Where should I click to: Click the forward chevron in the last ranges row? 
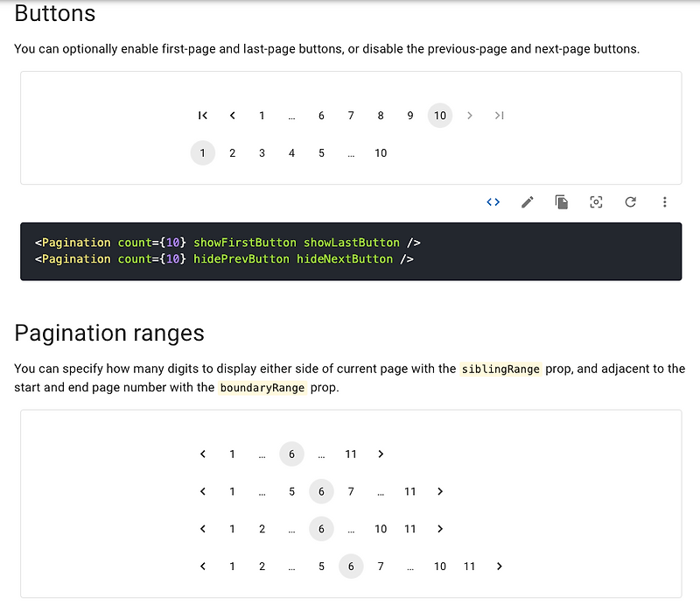499,566
